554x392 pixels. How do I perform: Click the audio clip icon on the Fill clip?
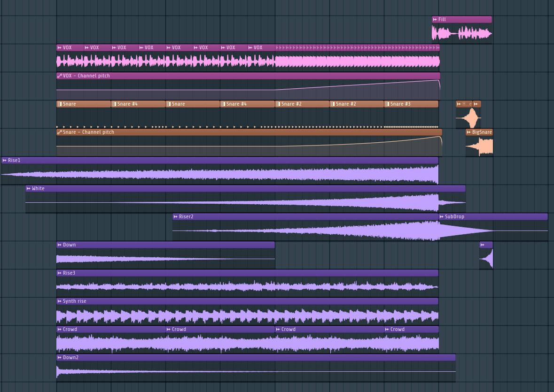click(x=435, y=19)
